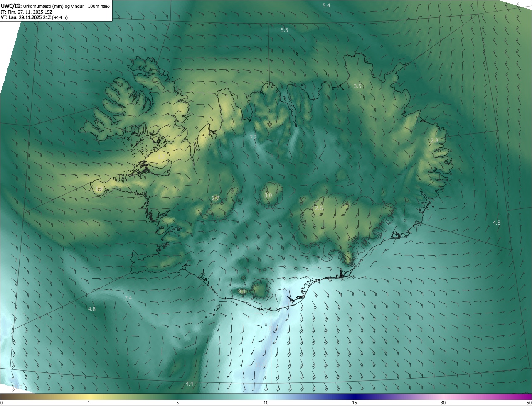This screenshot has height=406, width=532.
Task: Click the 10 tick label on the color bar
Action: click(266, 403)
